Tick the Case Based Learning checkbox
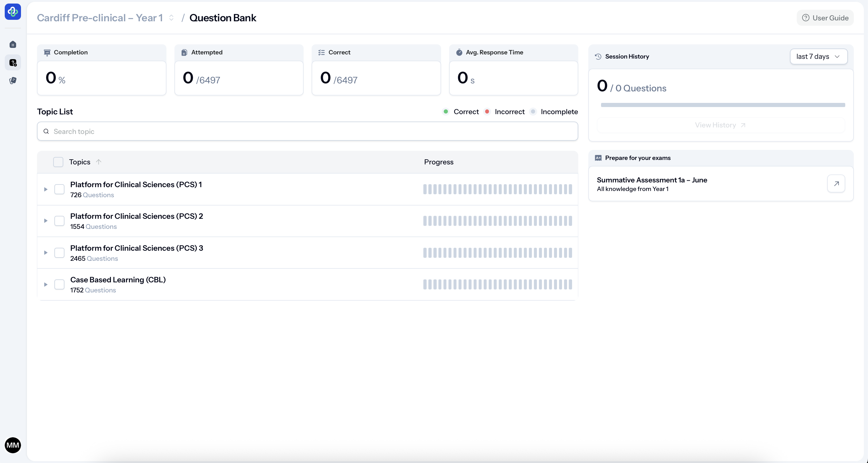Image resolution: width=868 pixels, height=463 pixels. (x=59, y=284)
